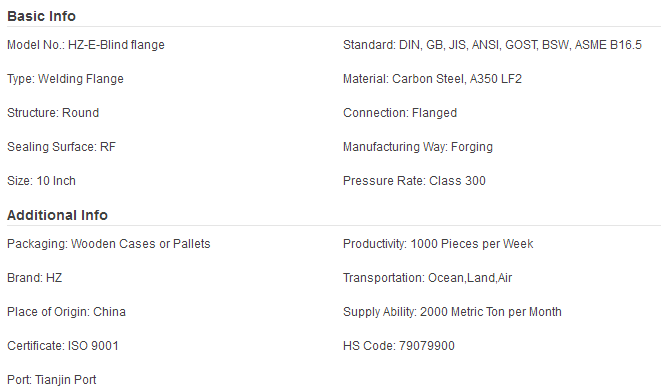
Task: Select the Model No. HZ-E-Blind flange text
Action: 86,45
